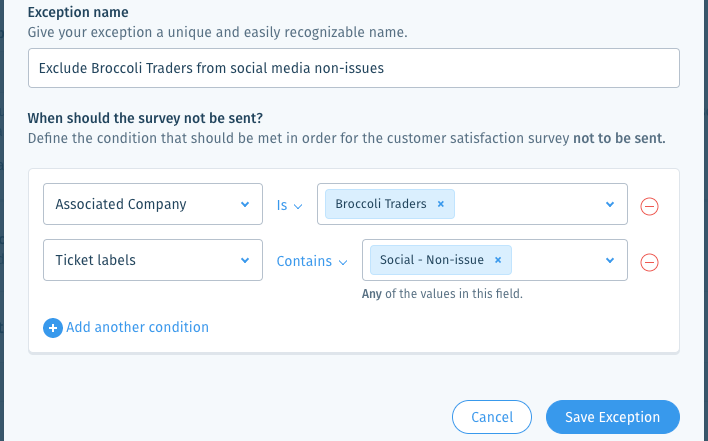Change the 'Is' operator dropdown

pyautogui.click(x=289, y=205)
